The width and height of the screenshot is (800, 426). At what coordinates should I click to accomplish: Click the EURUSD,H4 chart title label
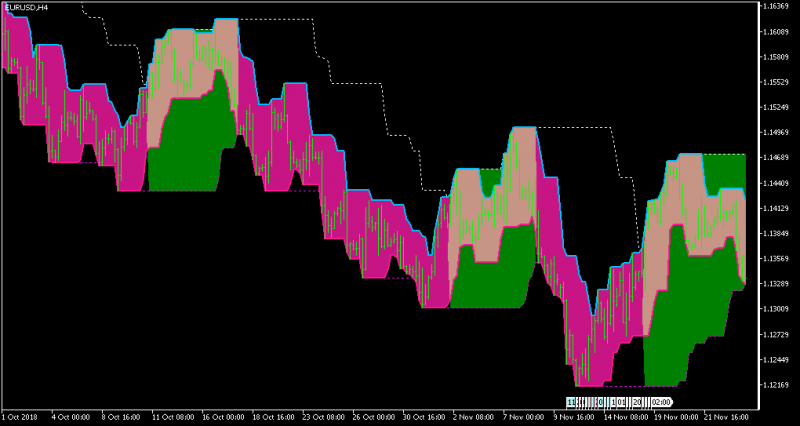click(x=27, y=8)
